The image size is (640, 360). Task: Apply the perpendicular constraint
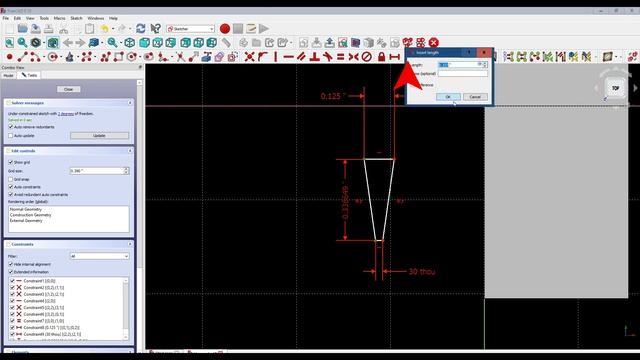314,57
